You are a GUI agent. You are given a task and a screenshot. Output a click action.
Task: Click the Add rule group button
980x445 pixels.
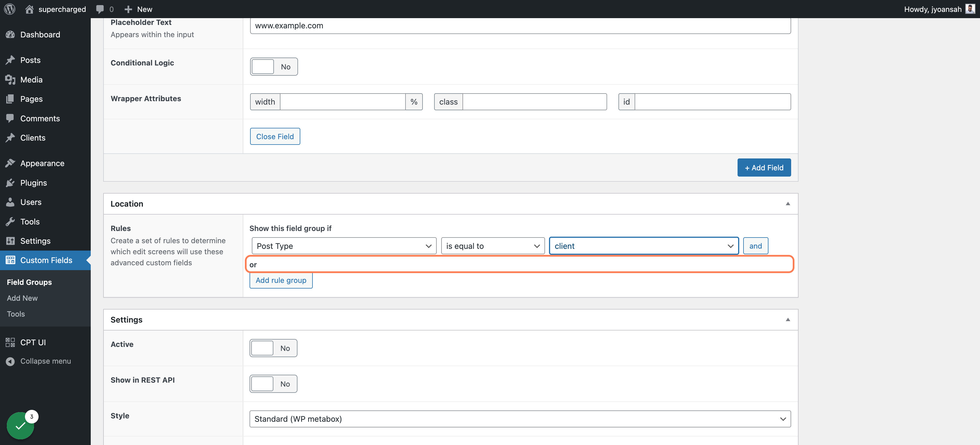(281, 280)
